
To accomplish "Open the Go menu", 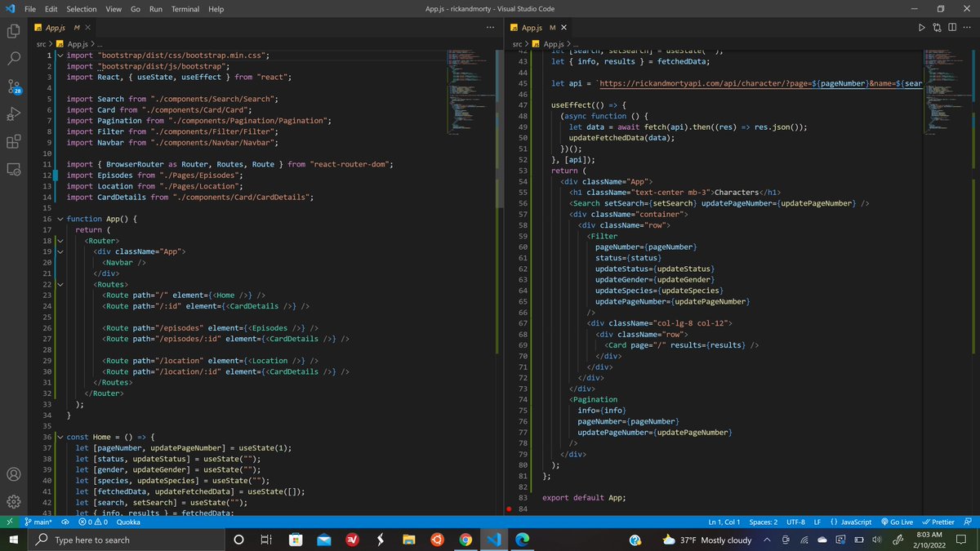I will pyautogui.click(x=136, y=8).
